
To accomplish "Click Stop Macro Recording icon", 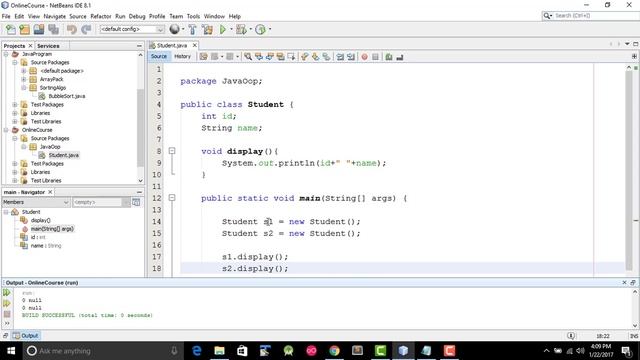I will pyautogui.click(x=375, y=57).
